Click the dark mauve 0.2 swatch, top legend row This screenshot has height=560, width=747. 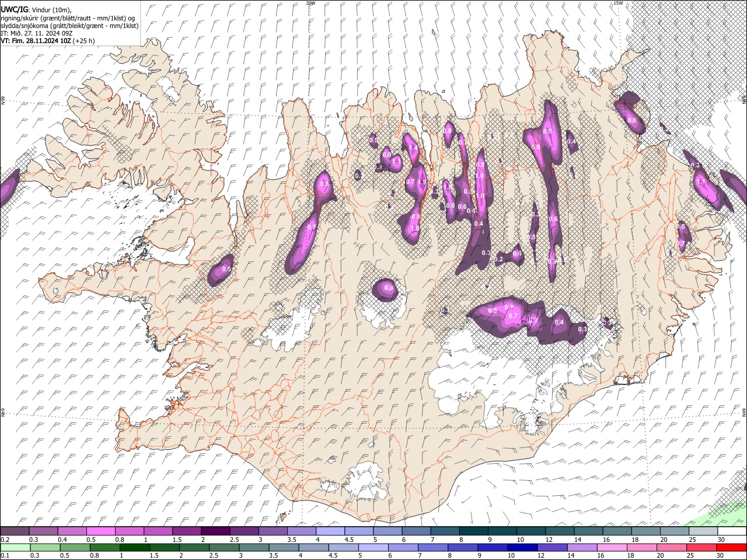pyautogui.click(x=15, y=531)
